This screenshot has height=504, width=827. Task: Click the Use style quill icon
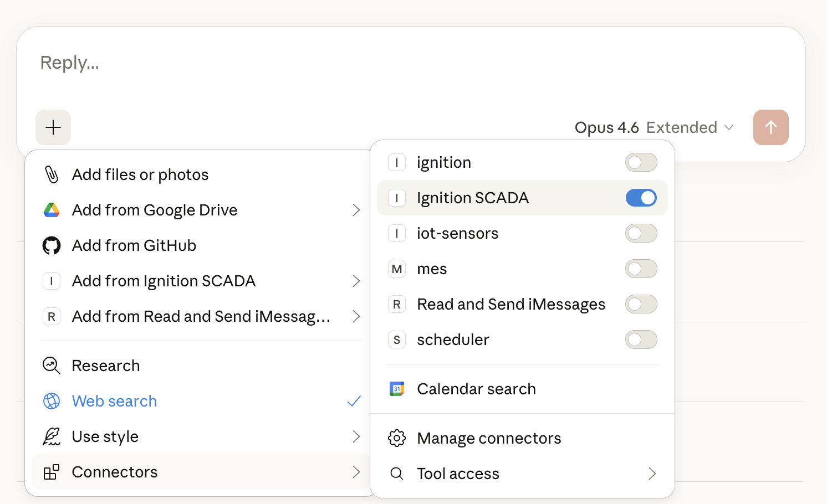tap(51, 436)
